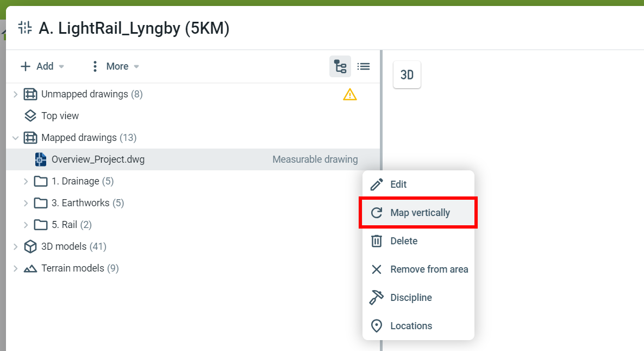Toggle the 3D view button
The image size is (644, 351).
[407, 75]
